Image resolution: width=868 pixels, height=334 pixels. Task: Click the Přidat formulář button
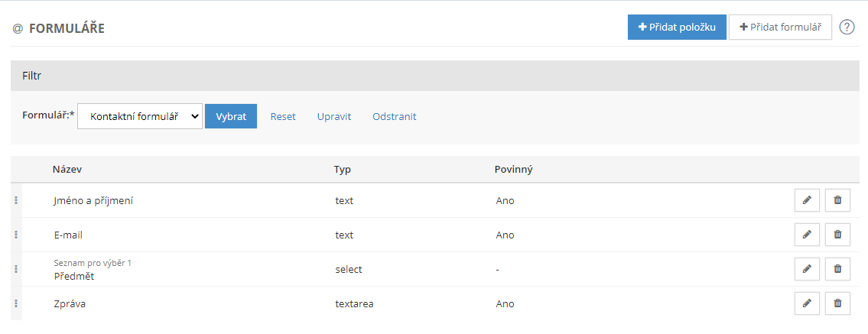781,27
